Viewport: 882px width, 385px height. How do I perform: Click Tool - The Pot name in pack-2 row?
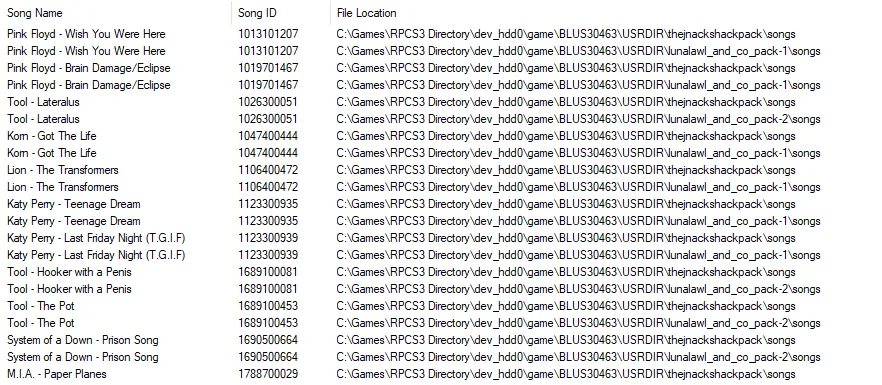point(40,323)
